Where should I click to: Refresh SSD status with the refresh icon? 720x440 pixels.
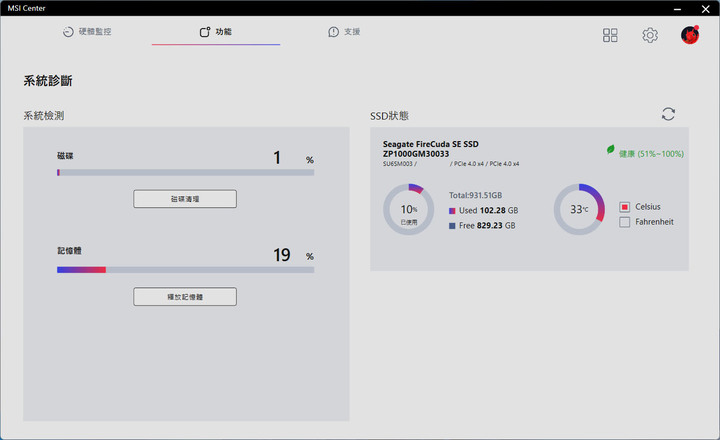[668, 114]
